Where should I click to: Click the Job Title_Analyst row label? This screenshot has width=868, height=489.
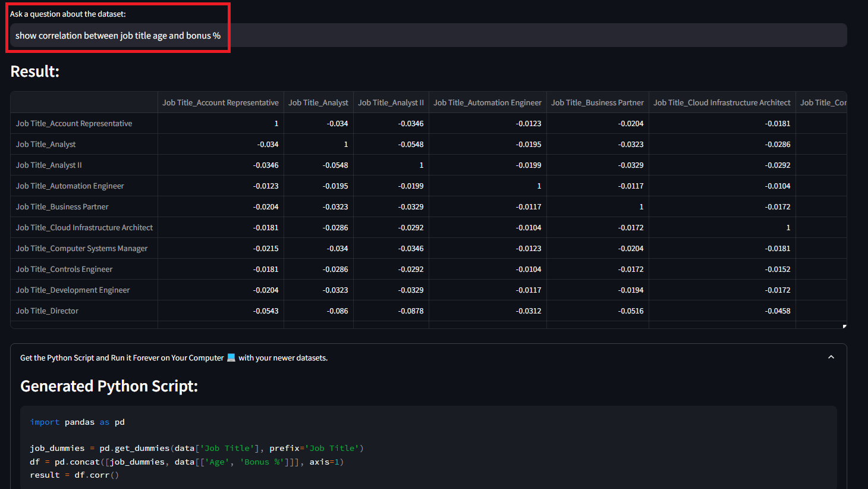coord(84,144)
